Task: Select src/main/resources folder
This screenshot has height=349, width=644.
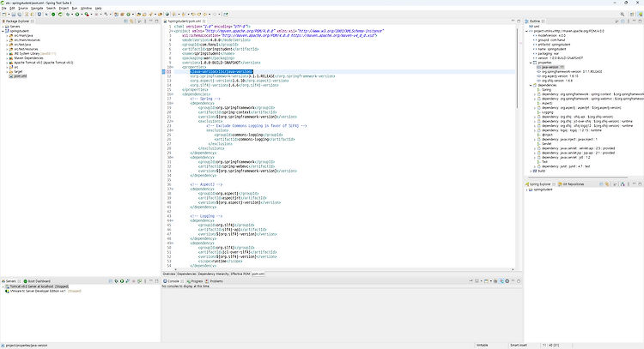Action: coord(25,40)
